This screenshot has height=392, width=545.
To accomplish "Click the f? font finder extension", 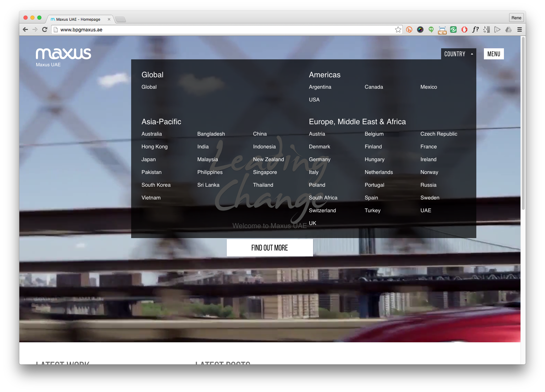I will 476,30.
